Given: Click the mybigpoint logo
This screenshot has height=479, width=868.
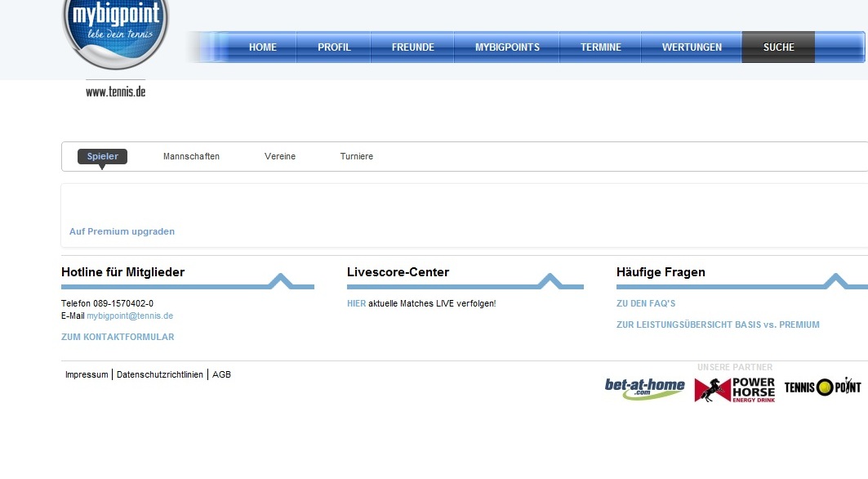Looking at the screenshot, I should pyautogui.click(x=115, y=30).
